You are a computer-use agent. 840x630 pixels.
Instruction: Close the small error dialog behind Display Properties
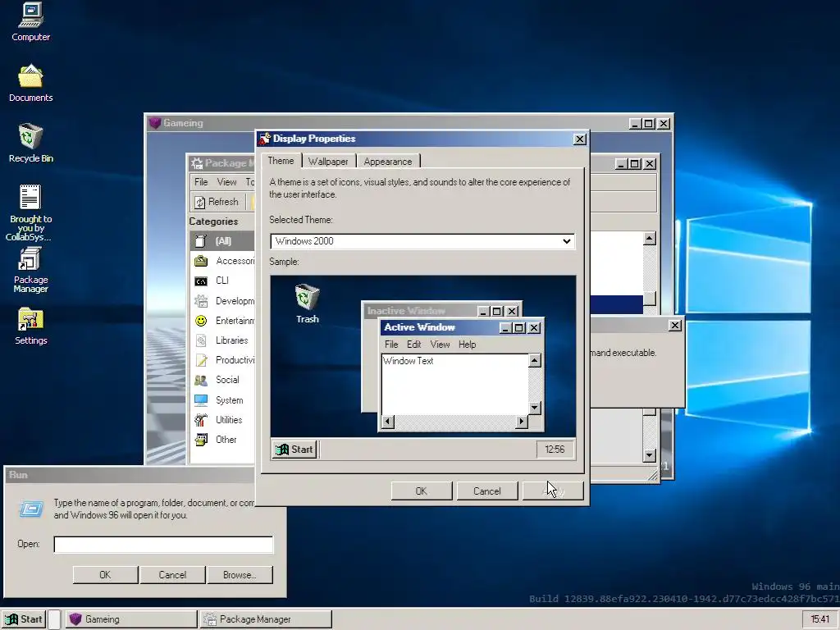(x=675, y=325)
